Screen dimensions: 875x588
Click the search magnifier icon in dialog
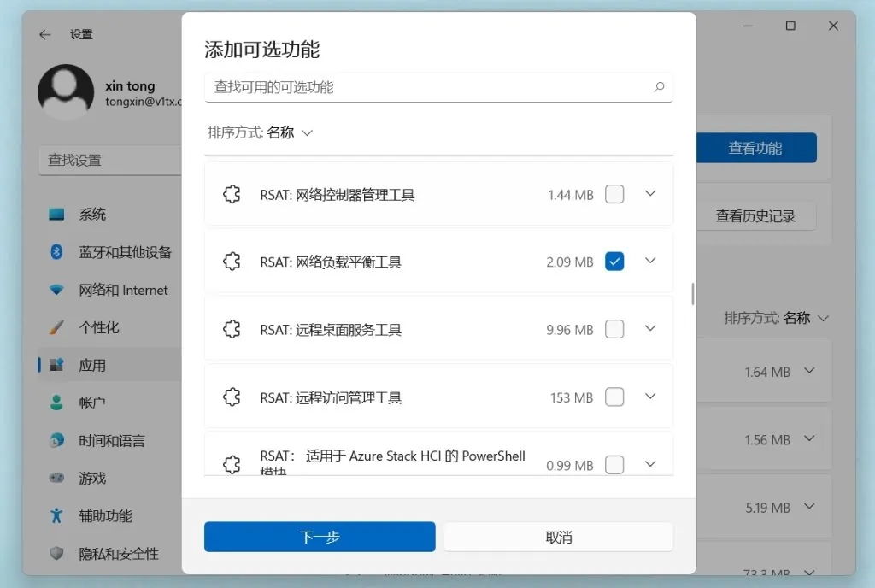pos(659,87)
